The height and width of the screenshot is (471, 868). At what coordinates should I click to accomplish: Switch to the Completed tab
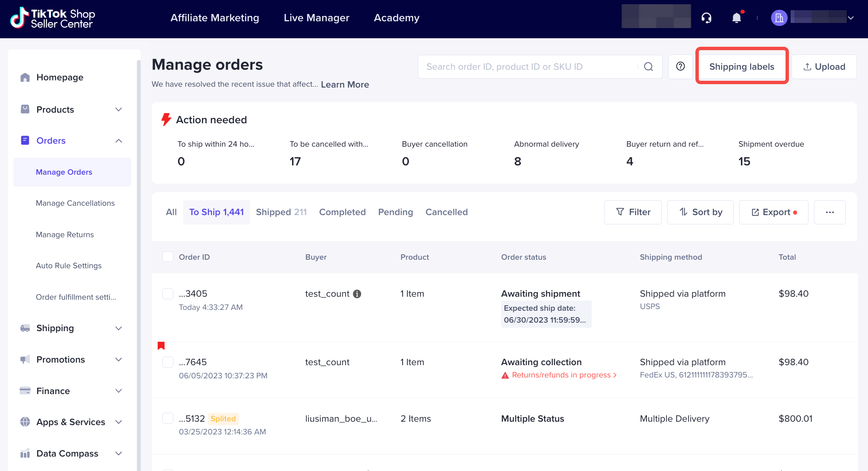tap(342, 212)
